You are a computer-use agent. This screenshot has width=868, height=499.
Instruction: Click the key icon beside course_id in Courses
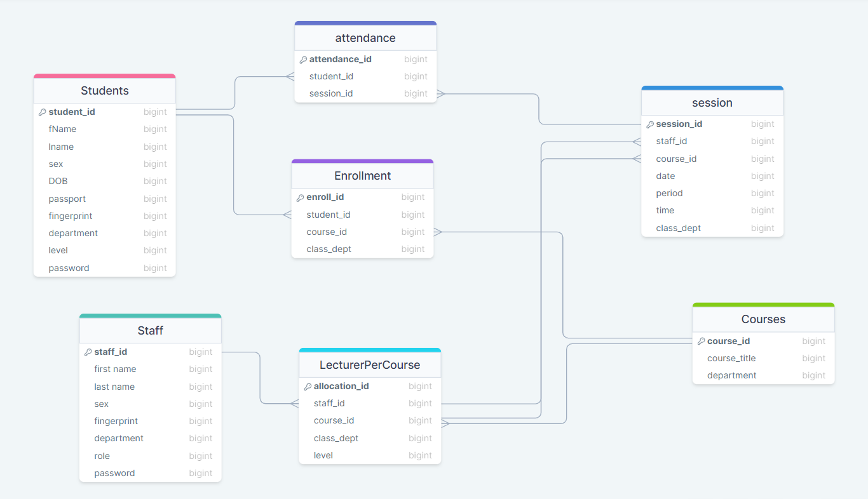coord(701,342)
